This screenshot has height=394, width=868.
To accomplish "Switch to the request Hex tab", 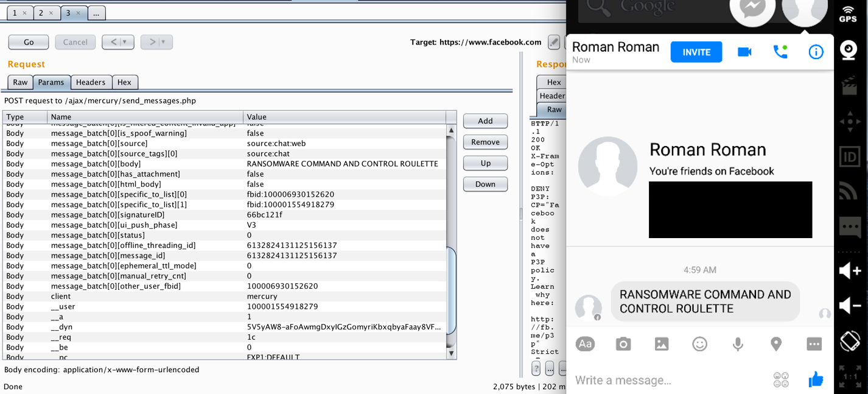I will 124,82.
